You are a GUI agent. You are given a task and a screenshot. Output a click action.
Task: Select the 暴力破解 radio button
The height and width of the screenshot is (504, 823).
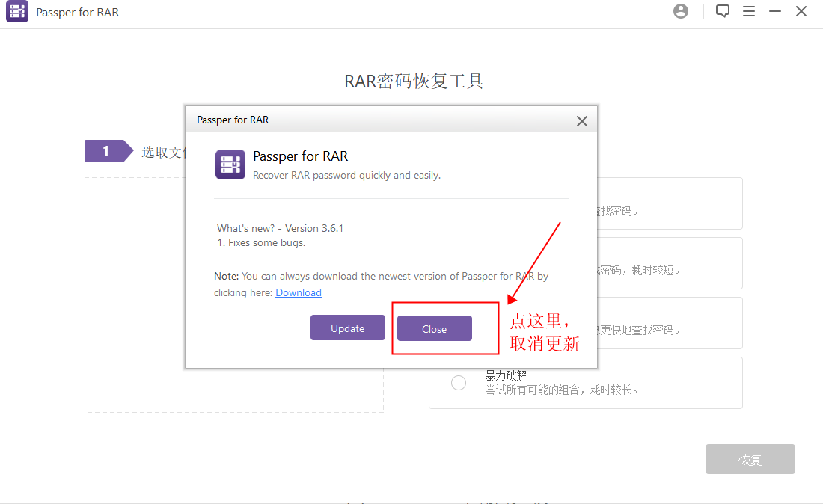coord(459,383)
